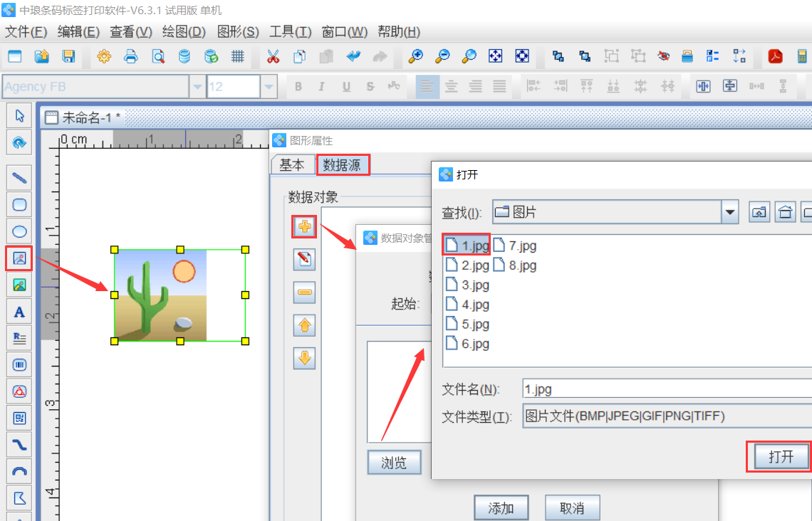Open the font size dropdown
The height and width of the screenshot is (521, 812).
(268, 86)
